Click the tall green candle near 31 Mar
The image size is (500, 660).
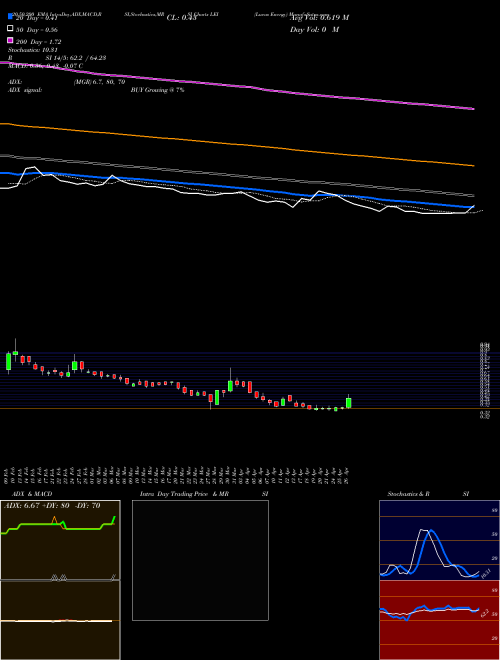(x=230, y=385)
